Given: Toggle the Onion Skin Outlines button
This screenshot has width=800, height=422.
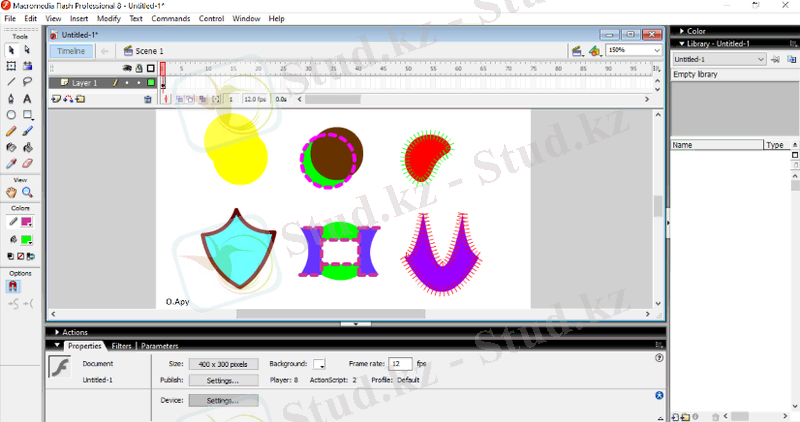Looking at the screenshot, I should [x=190, y=99].
